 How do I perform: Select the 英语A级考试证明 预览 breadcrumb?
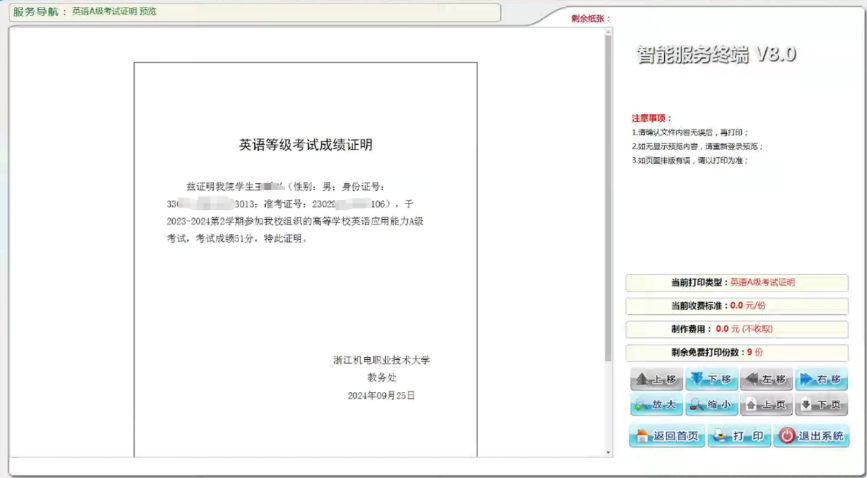[114, 12]
